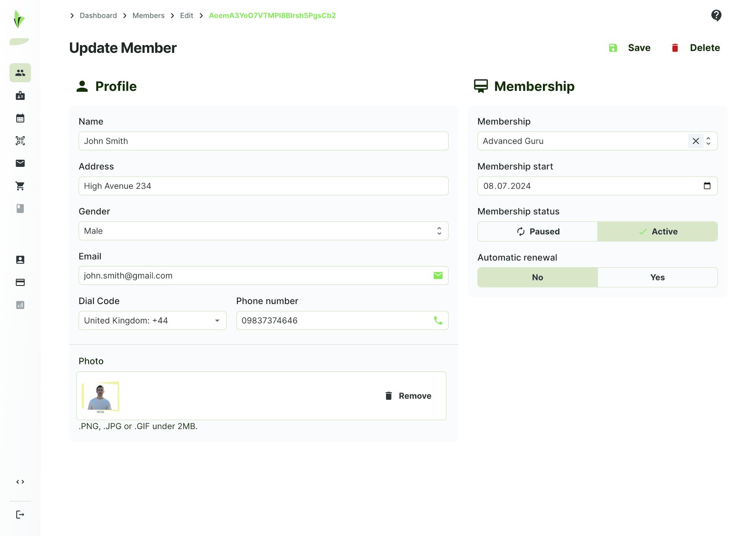Select the Members breadcrumb menu item
756x536 pixels.
148,16
